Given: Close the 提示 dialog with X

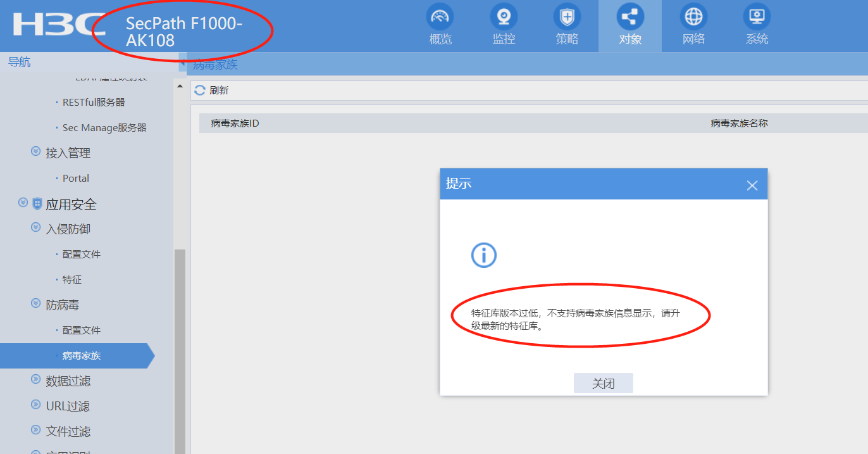Looking at the screenshot, I should [x=752, y=186].
